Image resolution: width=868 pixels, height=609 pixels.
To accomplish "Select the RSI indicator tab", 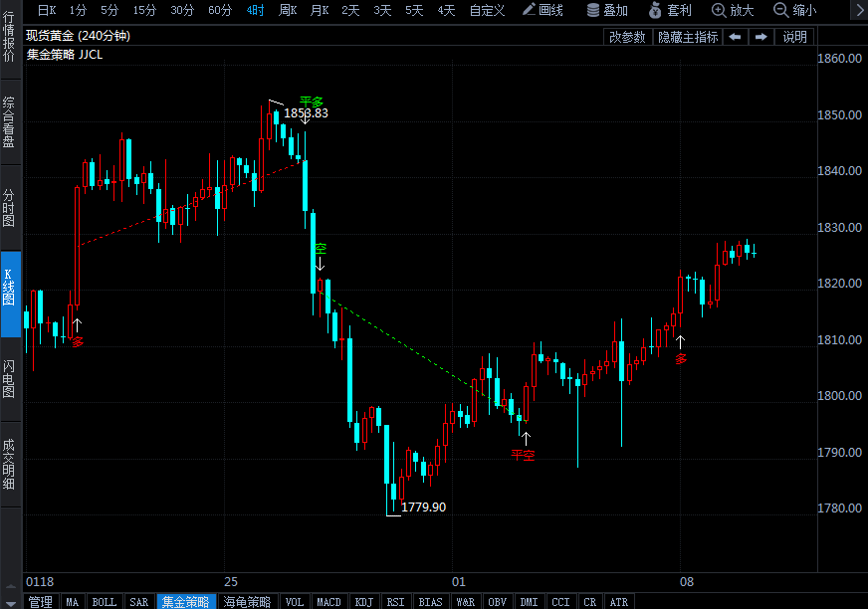I will 396,602.
